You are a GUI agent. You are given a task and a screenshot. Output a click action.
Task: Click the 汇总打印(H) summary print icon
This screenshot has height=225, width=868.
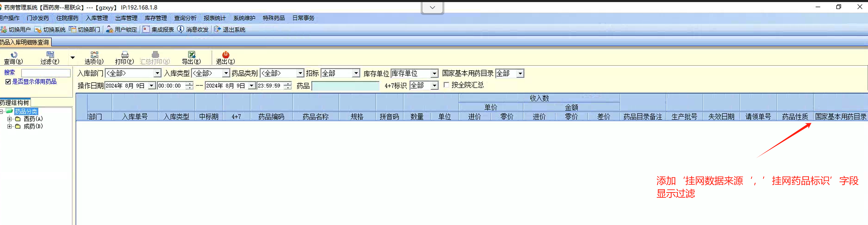[155, 55]
